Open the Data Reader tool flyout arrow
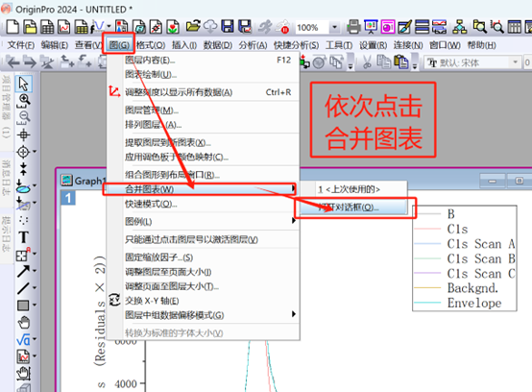The image size is (532, 392). [x=35, y=152]
